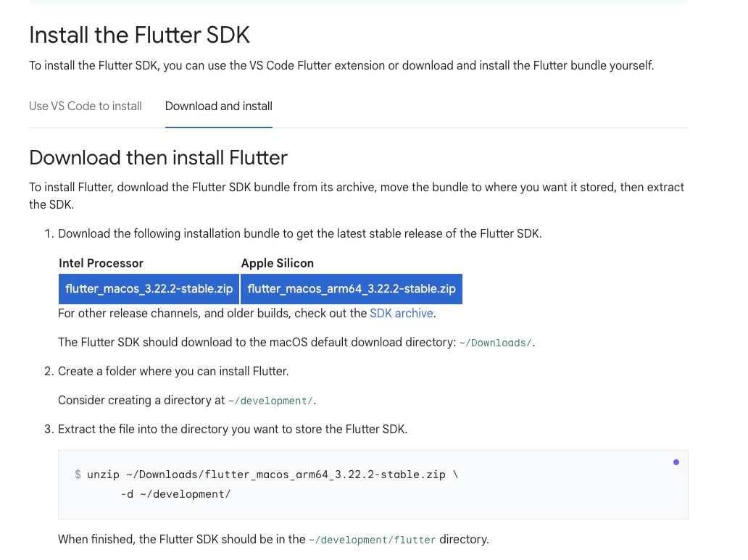Image resolution: width=748 pixels, height=560 pixels.
Task: Click the purple dot in the code block
Action: coord(676,461)
